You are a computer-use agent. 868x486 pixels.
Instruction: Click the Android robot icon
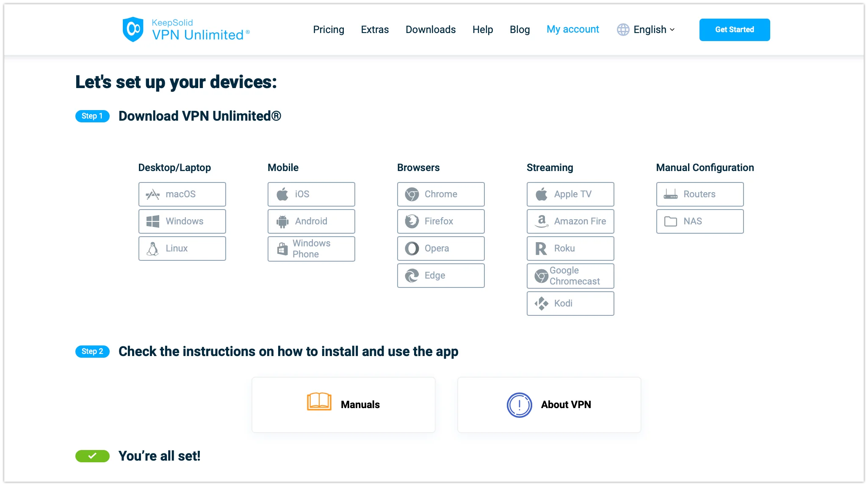(282, 221)
